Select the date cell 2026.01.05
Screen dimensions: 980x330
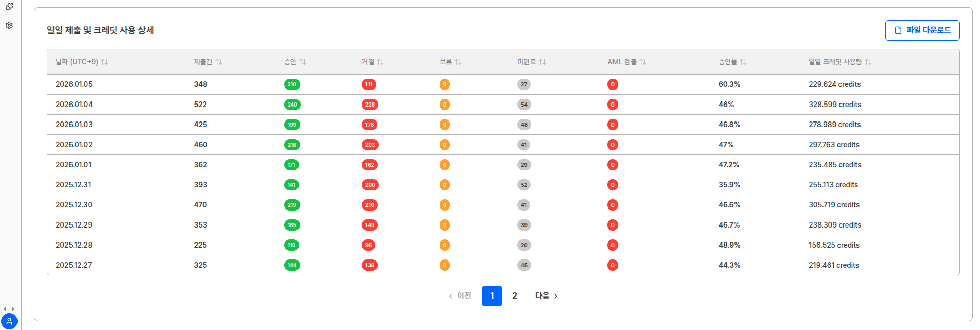coord(74,84)
